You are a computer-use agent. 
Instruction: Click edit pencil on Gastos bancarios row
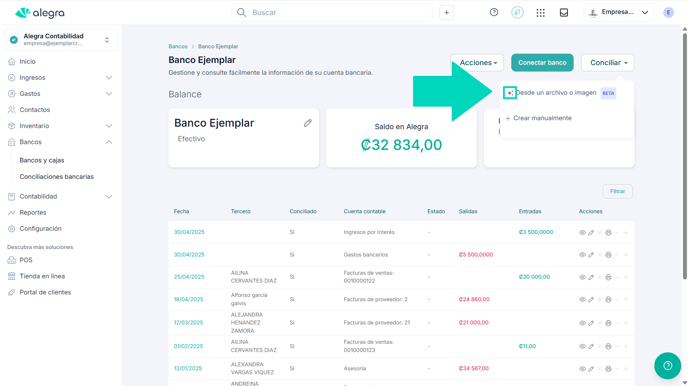(x=591, y=255)
